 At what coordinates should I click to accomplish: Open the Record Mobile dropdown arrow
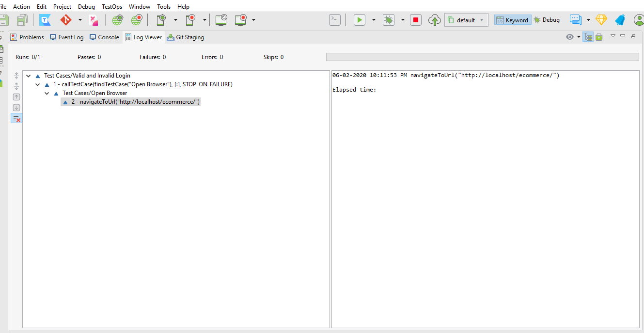pyautogui.click(x=204, y=20)
